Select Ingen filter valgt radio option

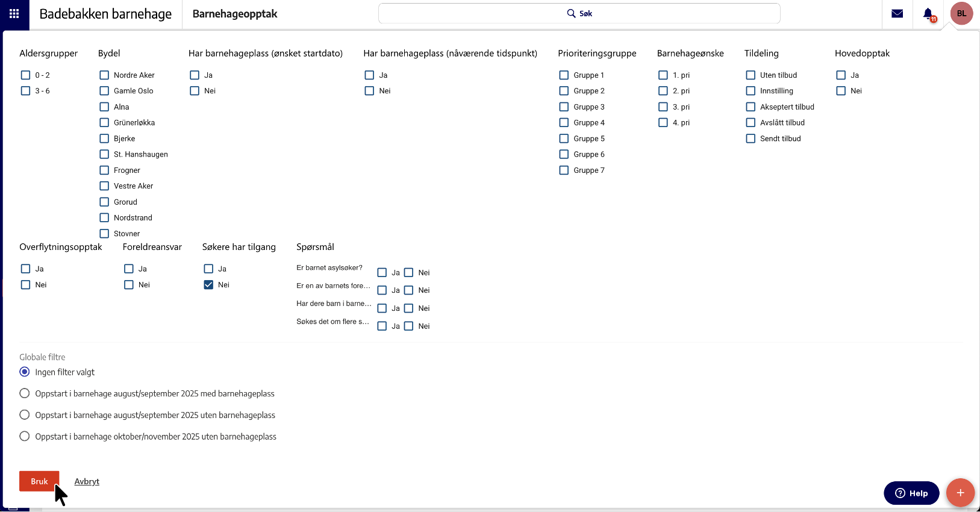coord(25,372)
